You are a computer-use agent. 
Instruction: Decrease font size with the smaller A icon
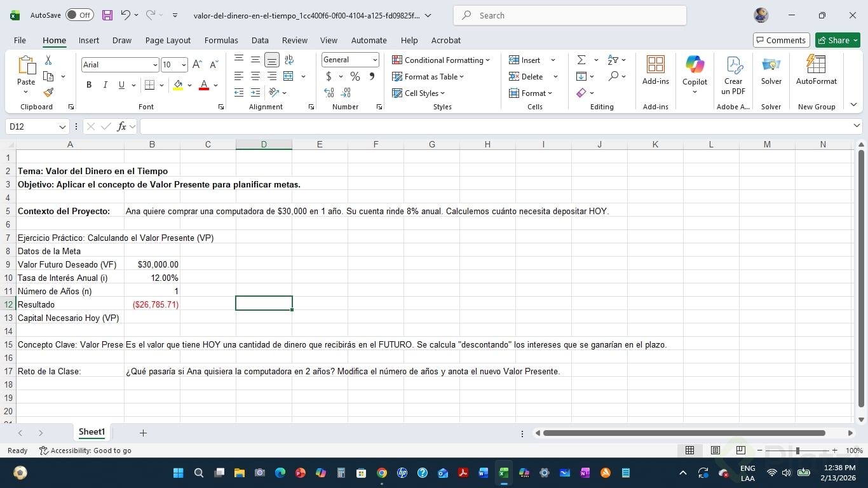tap(214, 65)
